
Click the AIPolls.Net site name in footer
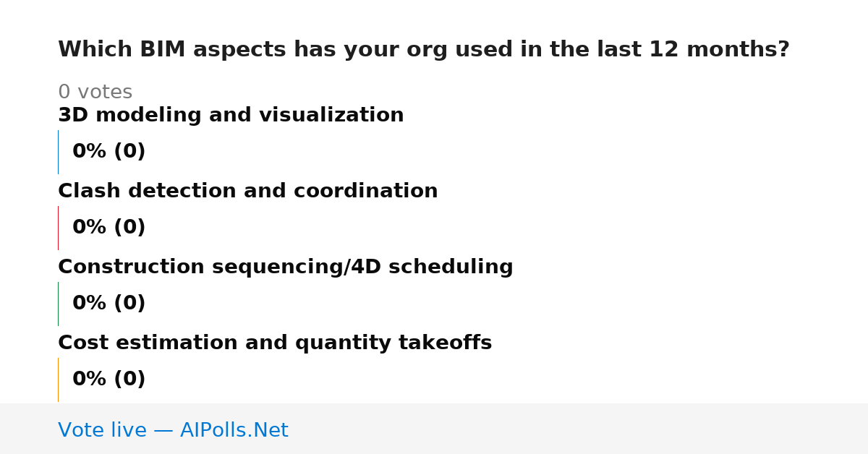pos(234,430)
